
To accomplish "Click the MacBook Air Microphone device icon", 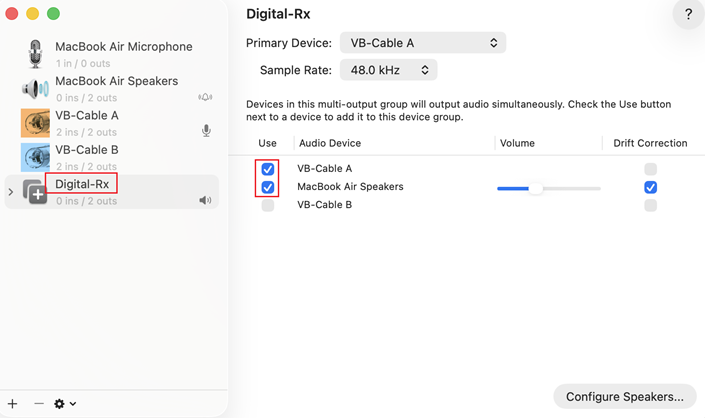I will coord(36,54).
